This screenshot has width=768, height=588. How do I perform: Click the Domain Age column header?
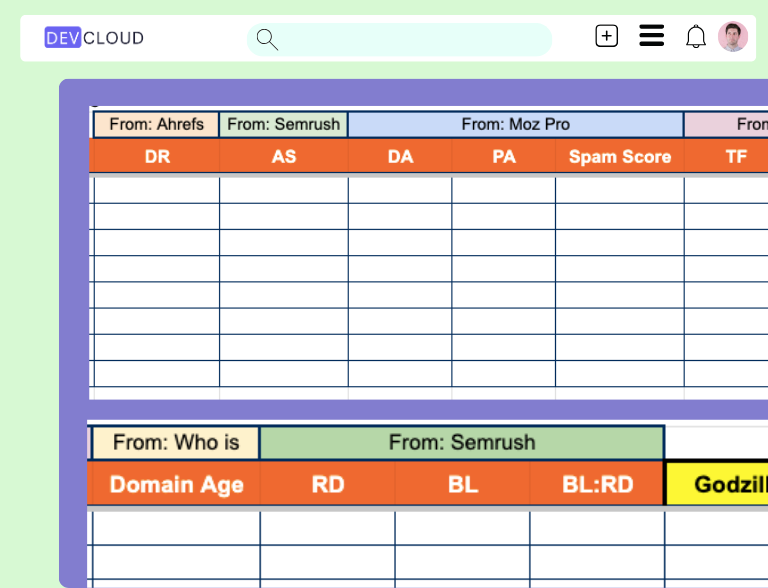pos(176,484)
